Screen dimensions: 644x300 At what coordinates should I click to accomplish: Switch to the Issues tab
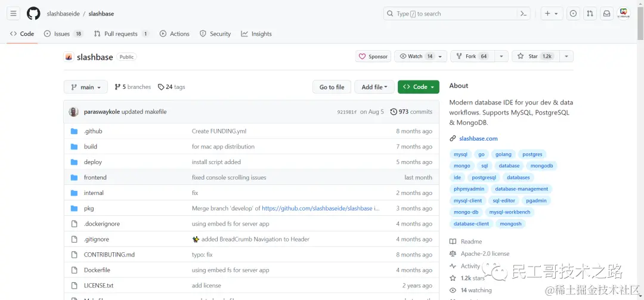(63, 34)
